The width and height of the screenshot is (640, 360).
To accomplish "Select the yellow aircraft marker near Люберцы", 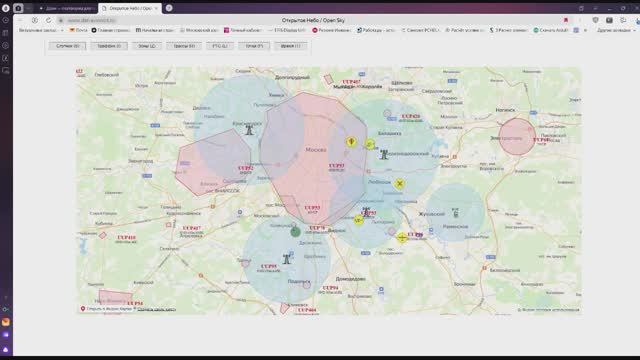I will coord(400,184).
